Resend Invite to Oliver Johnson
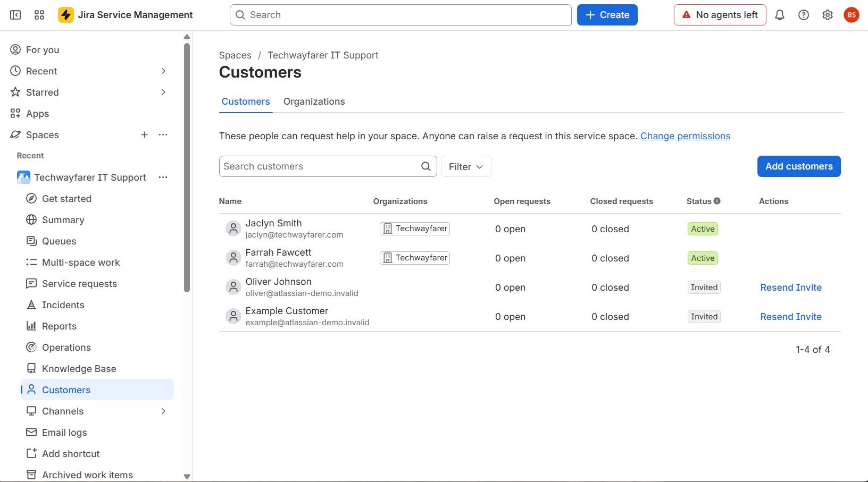The width and height of the screenshot is (868, 482). click(x=791, y=287)
